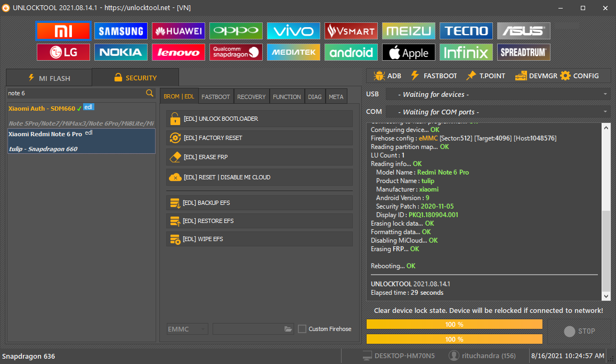This screenshot has width=616, height=364.
Task: Open the FUNCTION tab
Action: 287,97
